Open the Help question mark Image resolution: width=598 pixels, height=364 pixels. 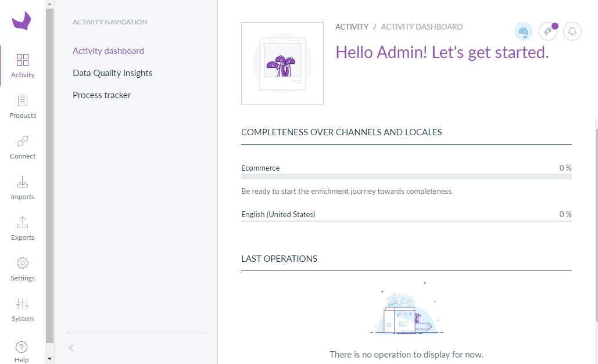[x=22, y=351]
